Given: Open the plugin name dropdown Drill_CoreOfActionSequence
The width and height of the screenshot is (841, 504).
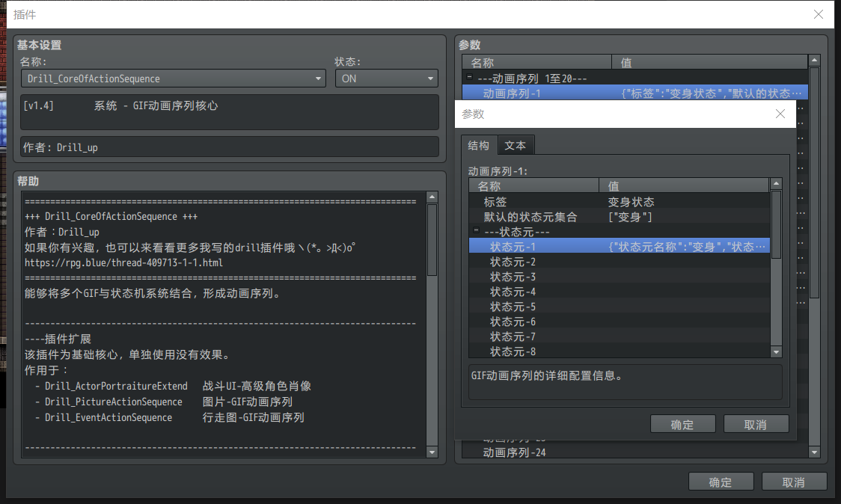Looking at the screenshot, I should pos(174,79).
